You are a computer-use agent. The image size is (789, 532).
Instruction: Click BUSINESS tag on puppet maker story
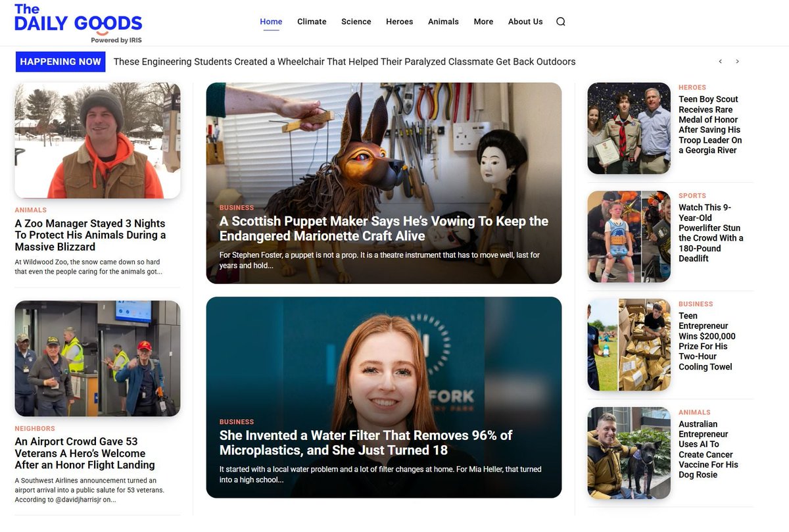pyautogui.click(x=237, y=208)
